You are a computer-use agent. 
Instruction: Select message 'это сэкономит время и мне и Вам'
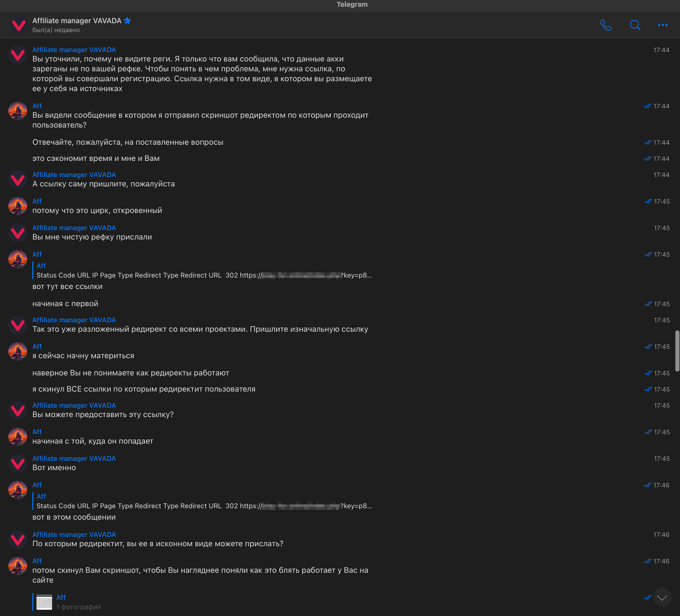[96, 158]
